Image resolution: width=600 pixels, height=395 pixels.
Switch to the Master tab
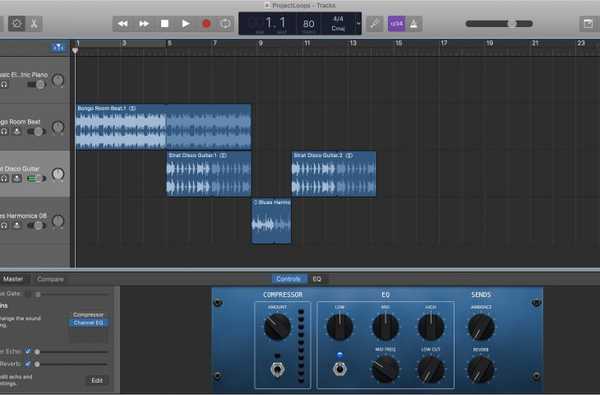[13, 279]
